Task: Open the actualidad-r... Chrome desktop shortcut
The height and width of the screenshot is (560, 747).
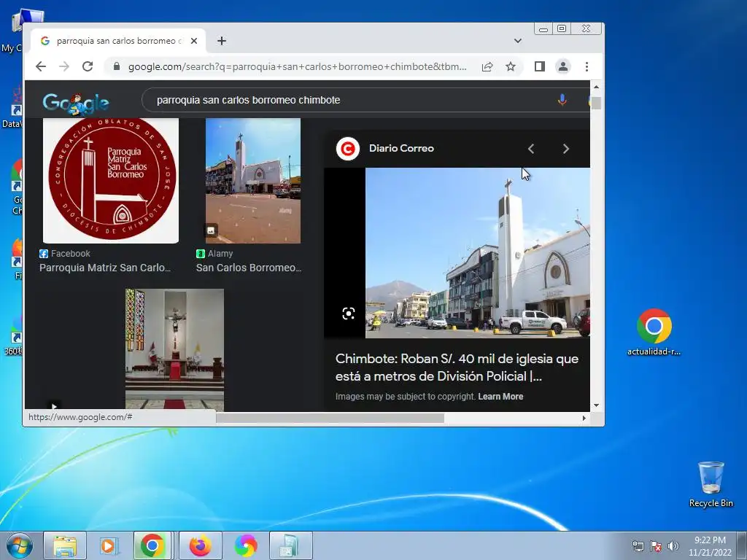Action: click(x=654, y=332)
